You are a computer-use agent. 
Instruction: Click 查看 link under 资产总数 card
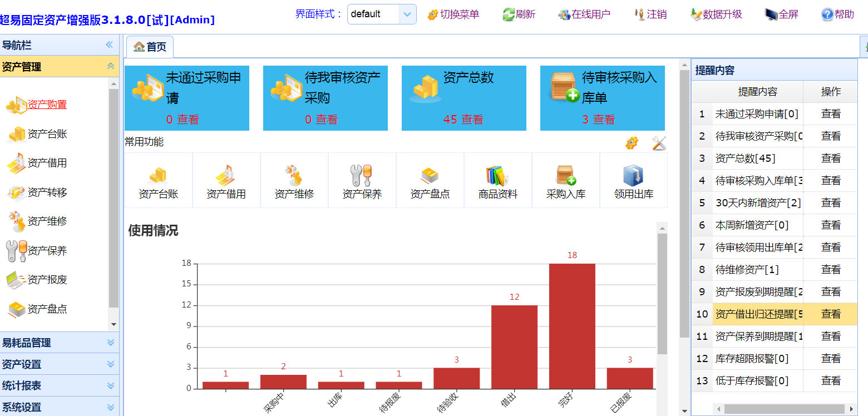point(472,120)
